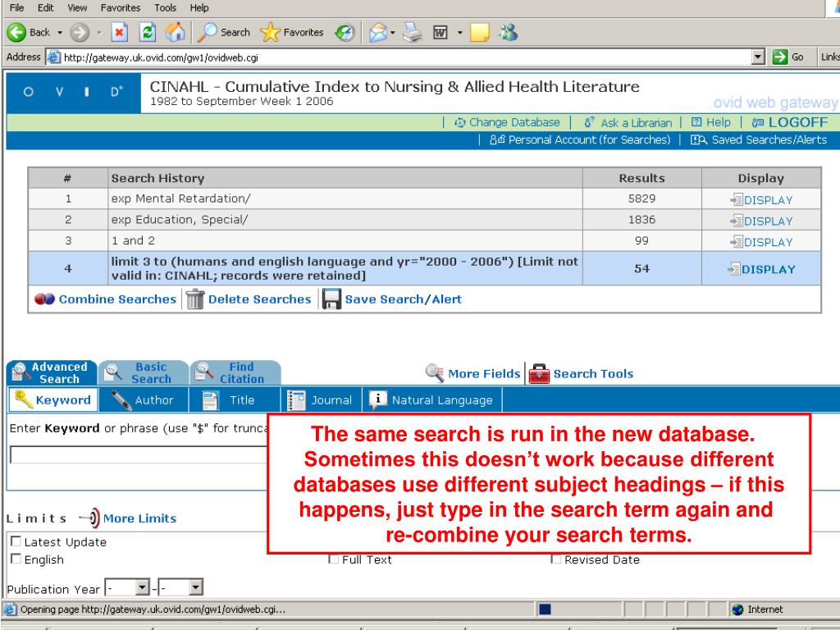Open the View menu
Screen dimensions: 840x630
tap(77, 7)
